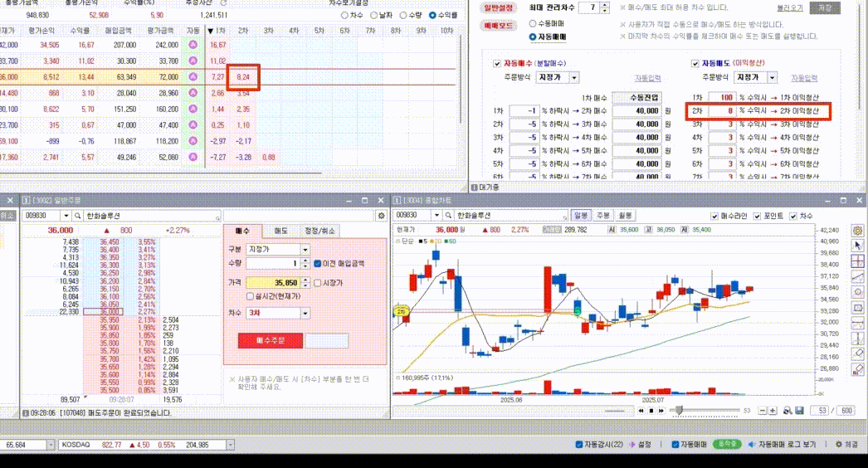
Task: Expand the 자동매도 주문방식 dropdown
Action: pos(772,77)
